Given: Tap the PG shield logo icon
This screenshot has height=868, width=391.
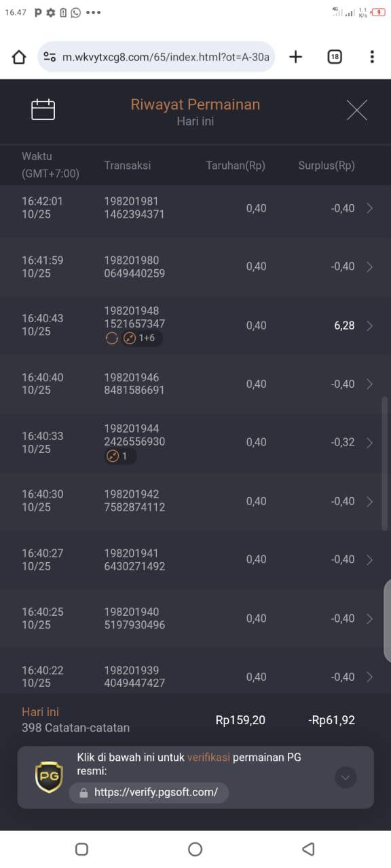Looking at the screenshot, I should 49,777.
